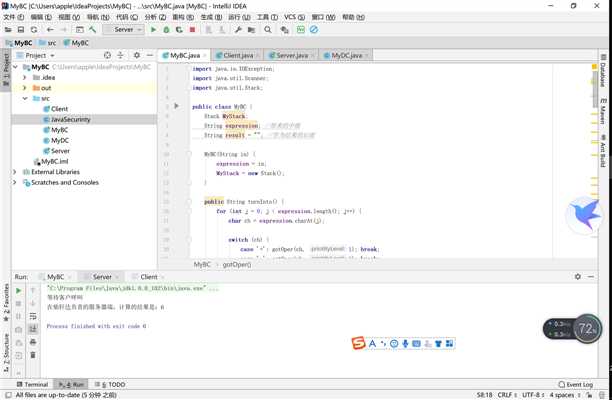Hide the Run panel with the minus
Screen dimensions: 612x400
(x=591, y=277)
